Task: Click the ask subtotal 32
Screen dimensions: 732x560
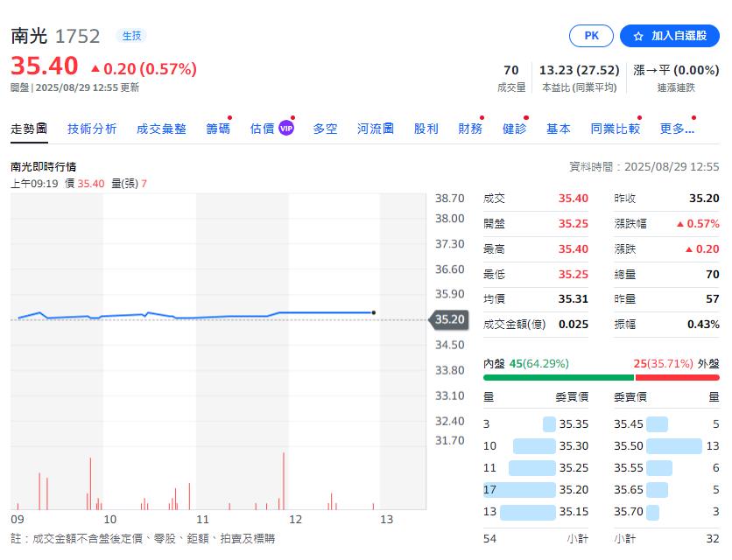Action: (713, 539)
